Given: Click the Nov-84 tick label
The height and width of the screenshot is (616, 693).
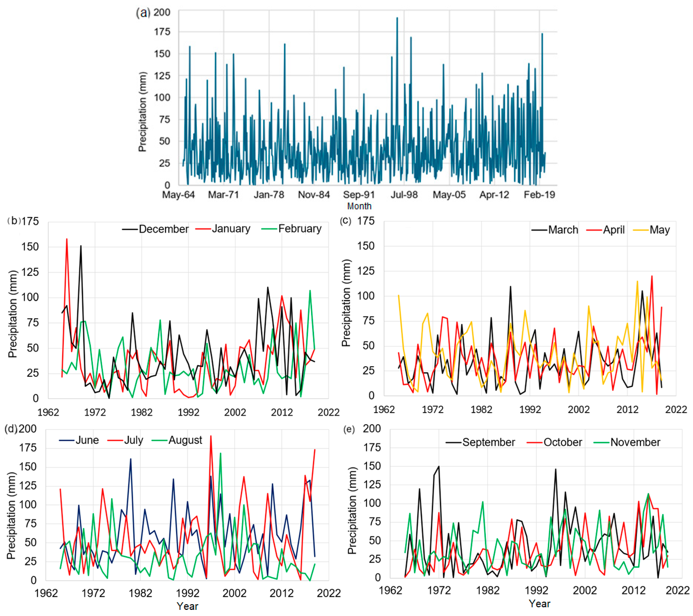Looking at the screenshot, I should click(x=314, y=194).
